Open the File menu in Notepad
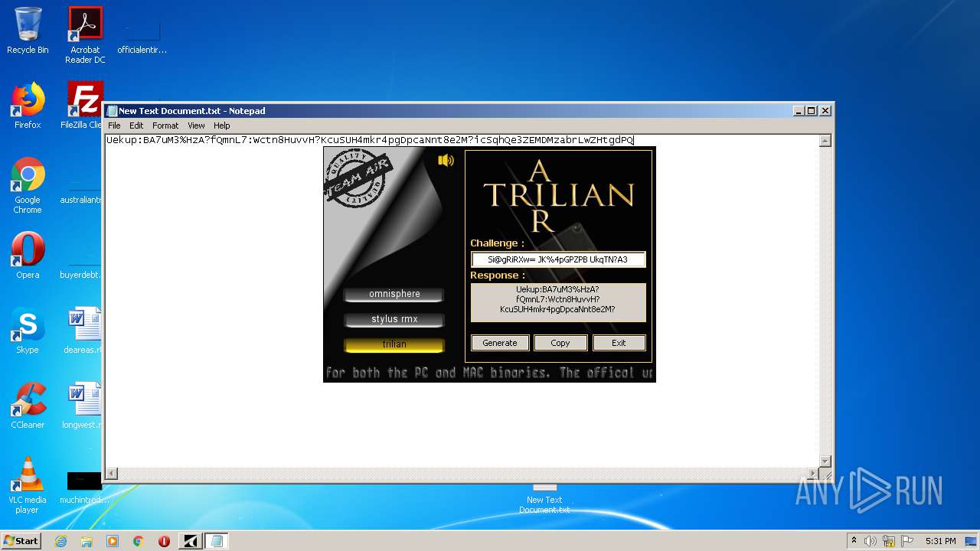 (114, 126)
